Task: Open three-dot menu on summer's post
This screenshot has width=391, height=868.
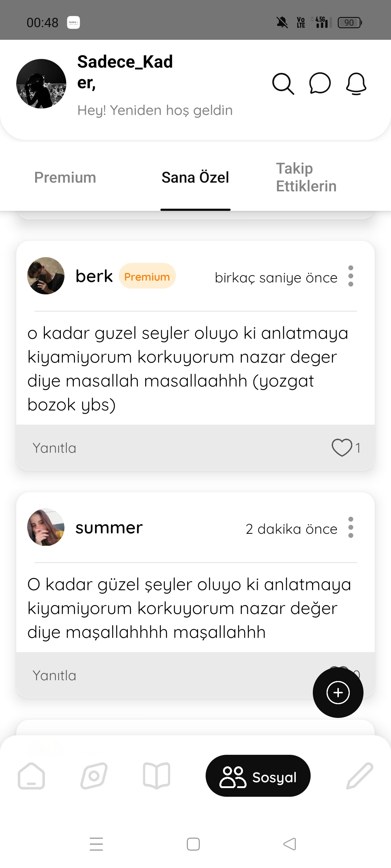Action: (350, 527)
